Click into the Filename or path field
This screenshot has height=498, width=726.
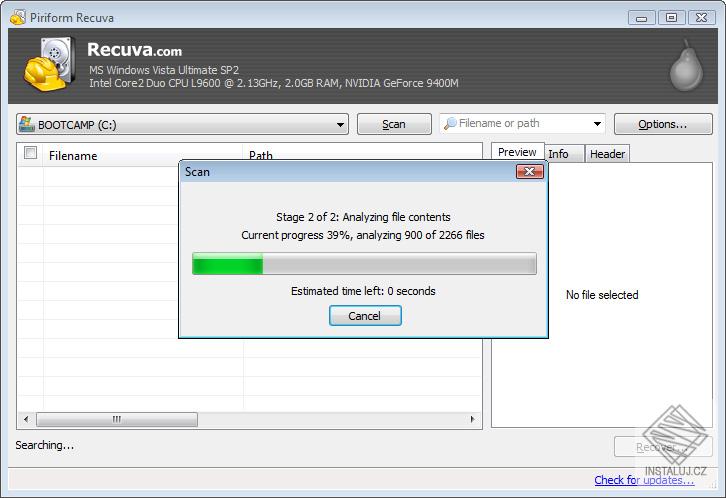(x=523, y=124)
